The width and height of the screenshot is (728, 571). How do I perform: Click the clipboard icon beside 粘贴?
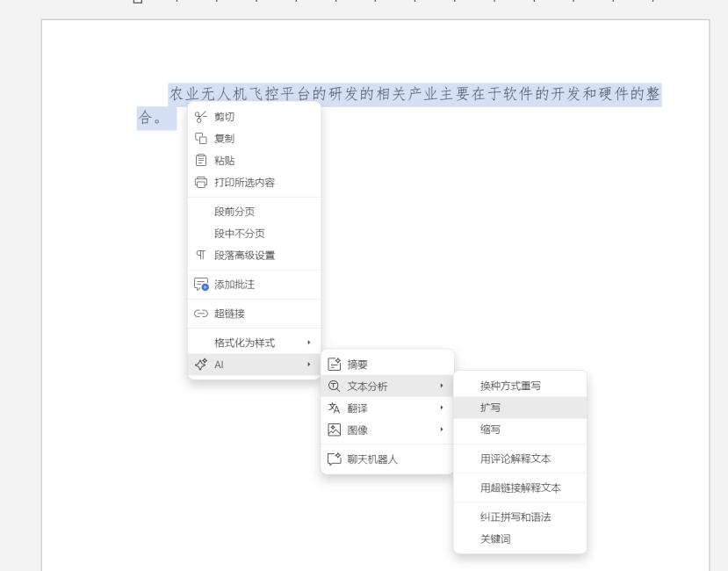click(200, 160)
